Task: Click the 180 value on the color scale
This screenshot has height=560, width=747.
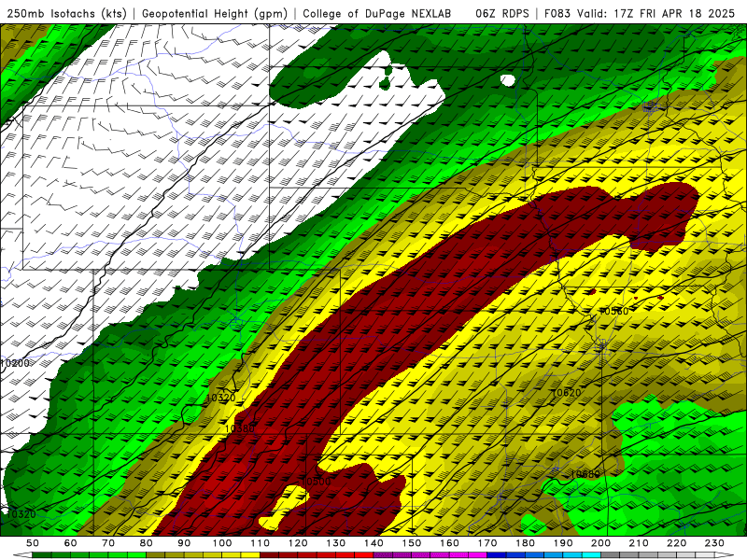Action: click(x=526, y=543)
